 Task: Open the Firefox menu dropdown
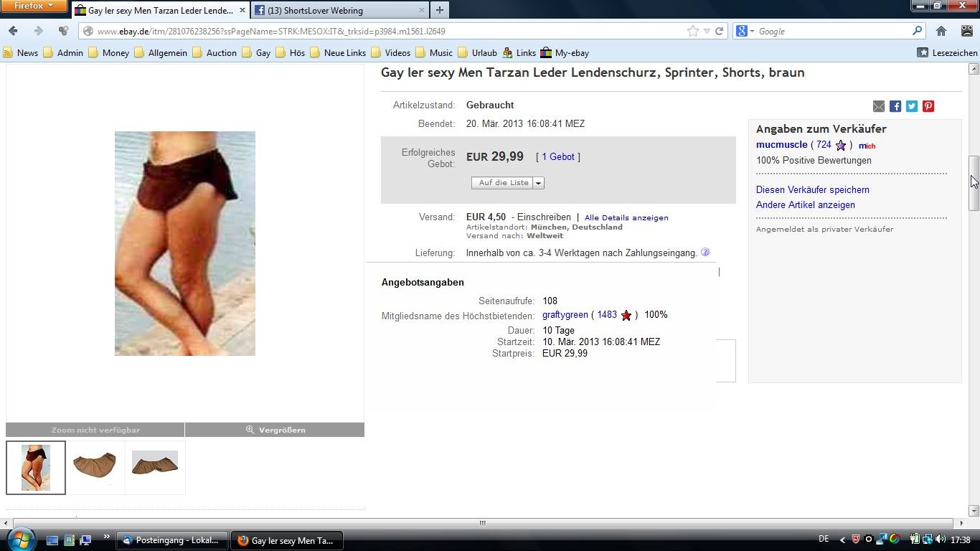tap(34, 6)
